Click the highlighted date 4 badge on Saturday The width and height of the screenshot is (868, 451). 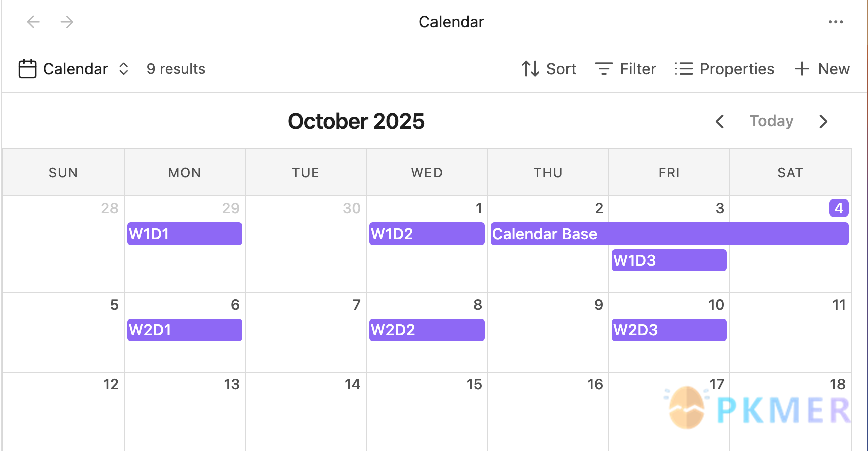pyautogui.click(x=839, y=208)
